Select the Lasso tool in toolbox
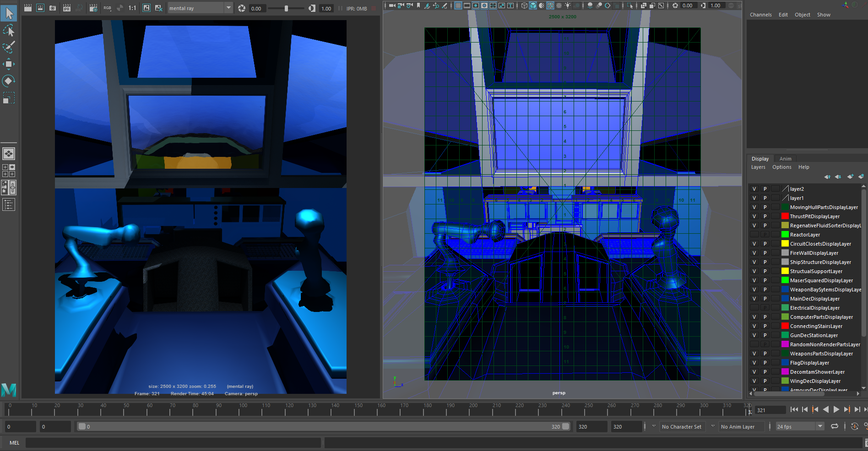This screenshot has width=868, height=451. (x=9, y=30)
